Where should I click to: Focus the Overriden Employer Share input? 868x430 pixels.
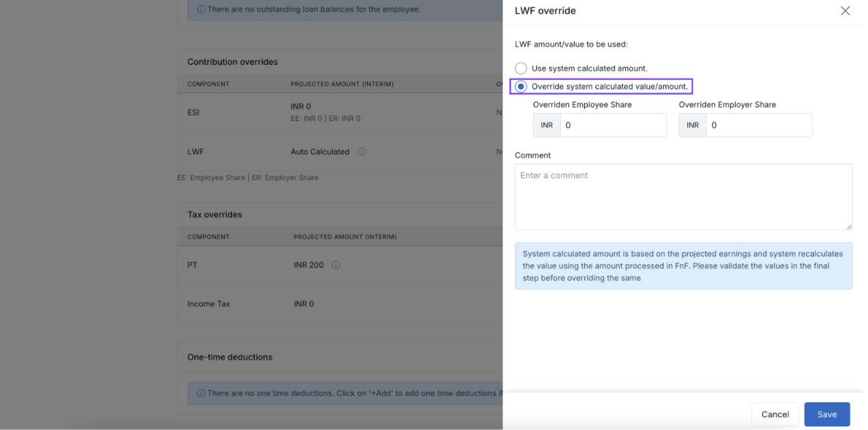click(x=758, y=125)
